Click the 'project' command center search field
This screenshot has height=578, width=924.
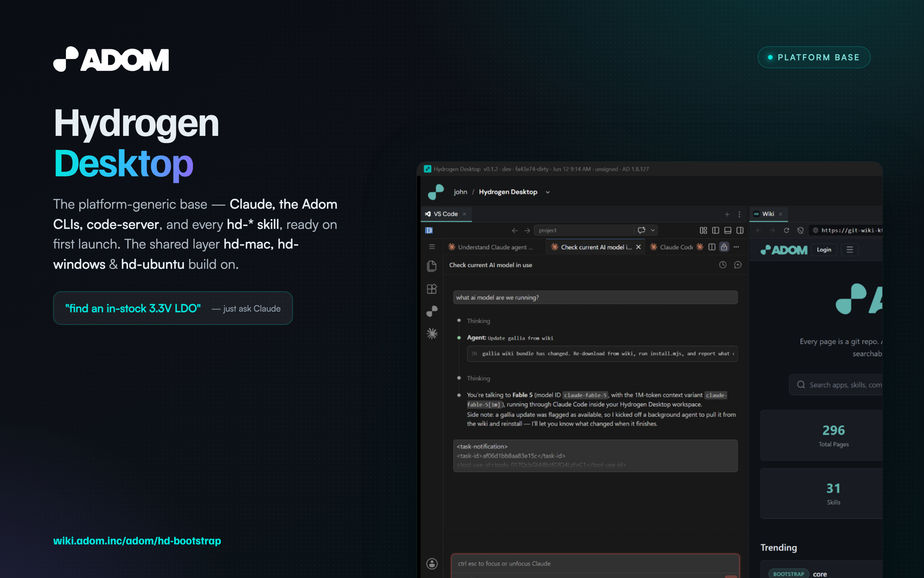click(x=583, y=230)
